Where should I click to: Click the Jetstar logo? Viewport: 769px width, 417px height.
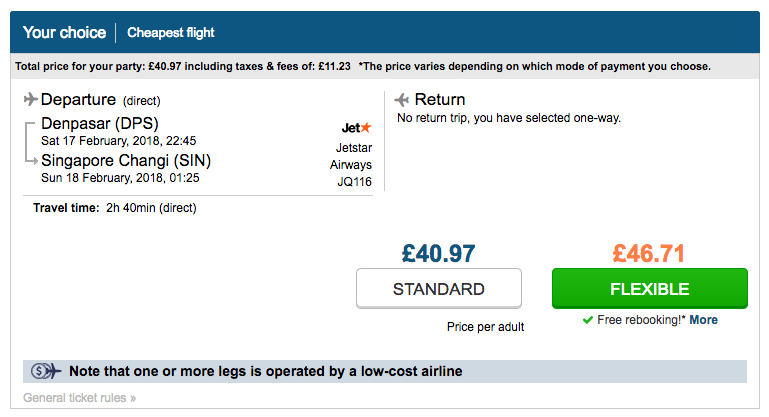coord(357,128)
